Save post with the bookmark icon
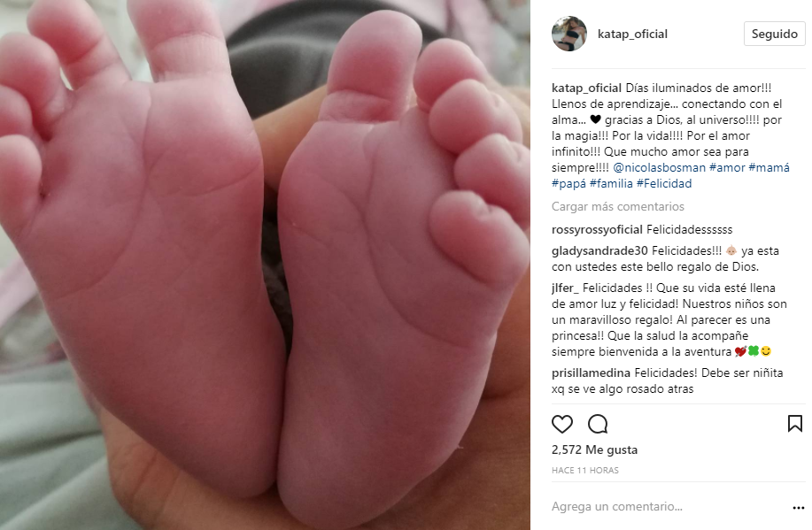The height and width of the screenshot is (530, 812). [795, 423]
